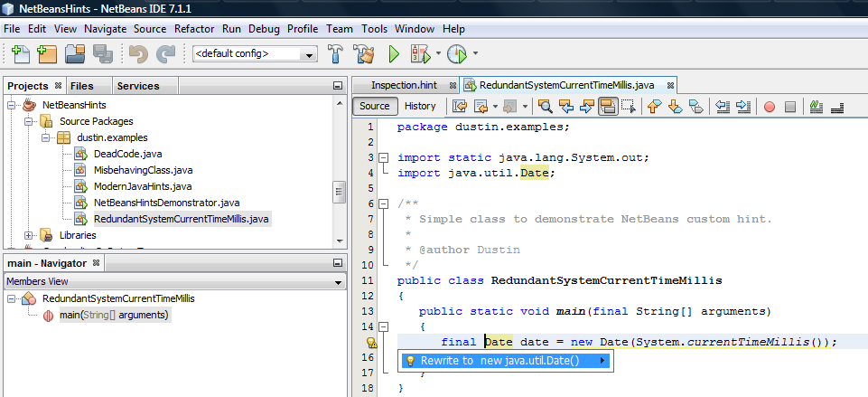The image size is (868, 397).
Task: Click Find Next Occurrence icon
Action: (x=586, y=106)
